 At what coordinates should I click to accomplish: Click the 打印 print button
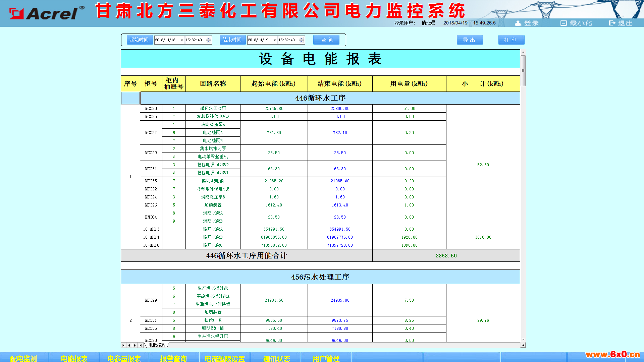[511, 40]
